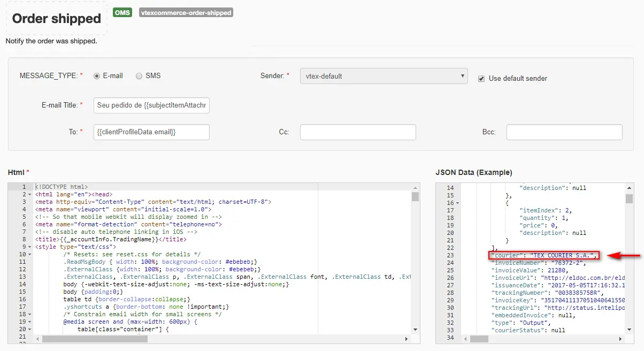The height and width of the screenshot is (351, 644).
Task: Select the E-mail message type
Action: click(x=97, y=76)
